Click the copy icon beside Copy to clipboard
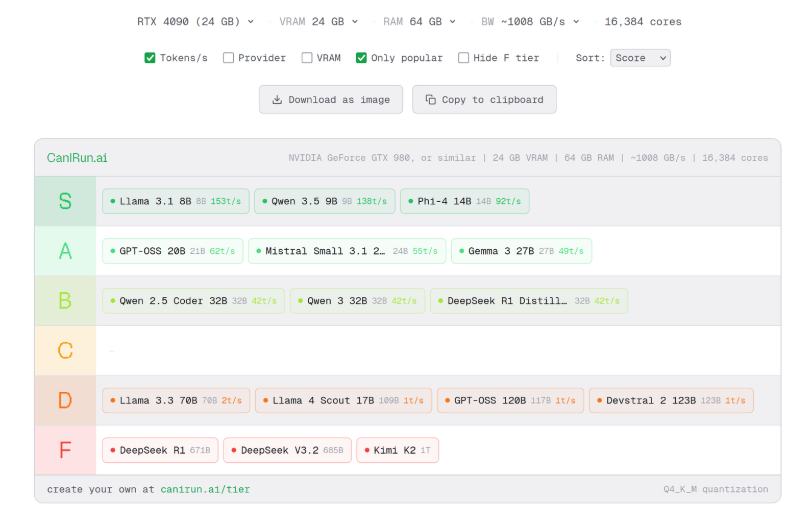812x522 pixels. [430, 100]
